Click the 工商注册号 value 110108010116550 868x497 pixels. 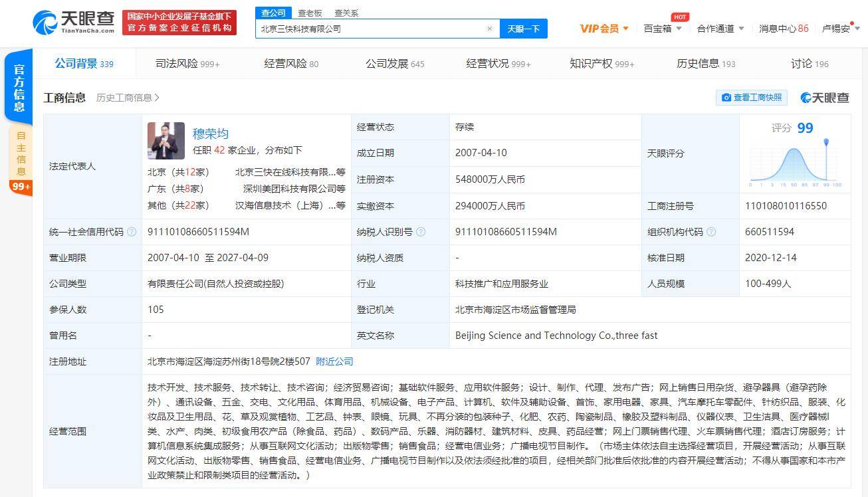click(786, 206)
